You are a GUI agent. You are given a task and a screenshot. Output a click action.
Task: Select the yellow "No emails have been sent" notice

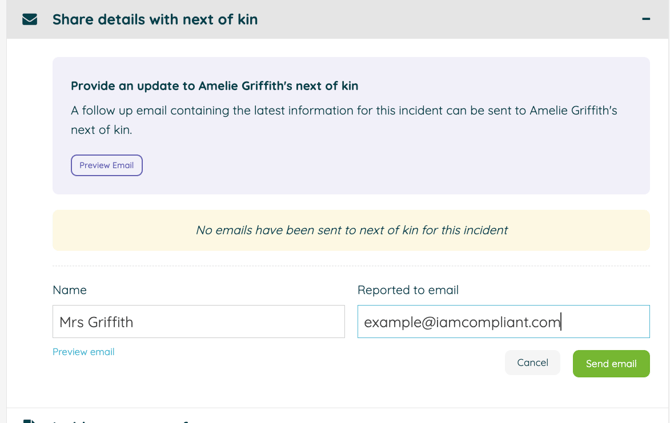click(351, 230)
